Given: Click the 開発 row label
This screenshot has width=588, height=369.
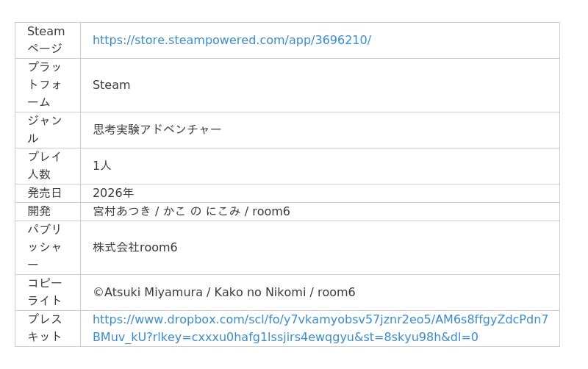Looking at the screenshot, I should click(40, 211).
